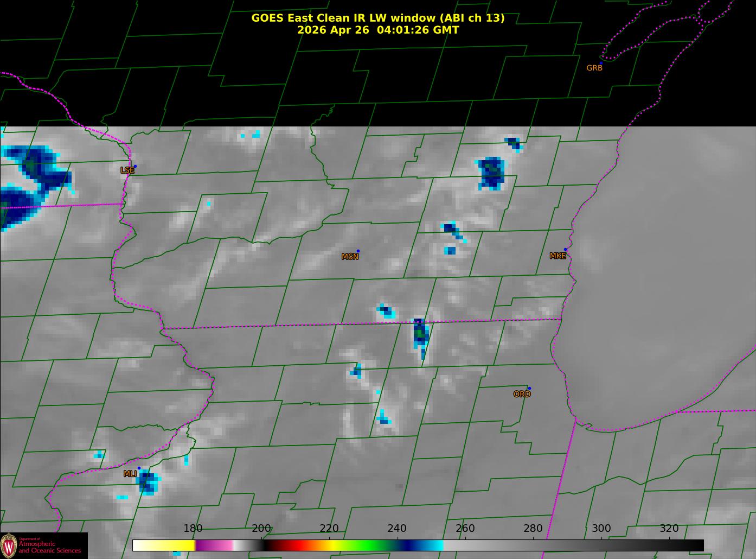
Task: Click the MSN station marker label
Action: point(350,257)
